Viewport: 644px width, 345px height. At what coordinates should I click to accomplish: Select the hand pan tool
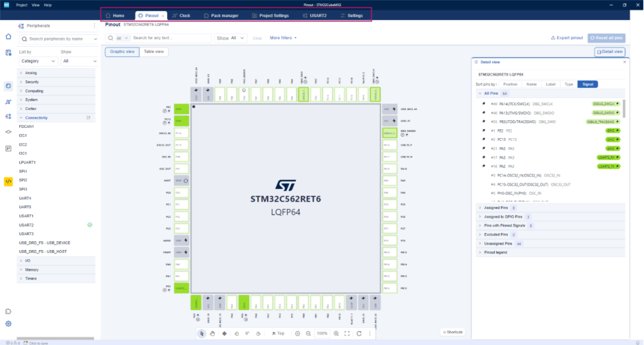[213, 333]
